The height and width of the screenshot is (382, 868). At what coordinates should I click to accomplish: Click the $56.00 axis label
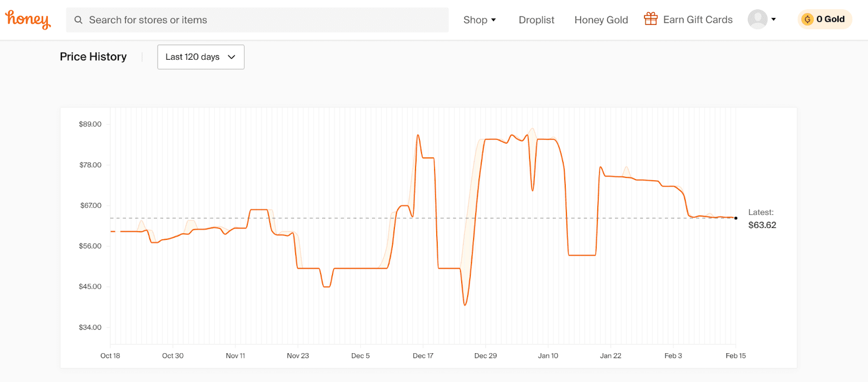click(90, 246)
